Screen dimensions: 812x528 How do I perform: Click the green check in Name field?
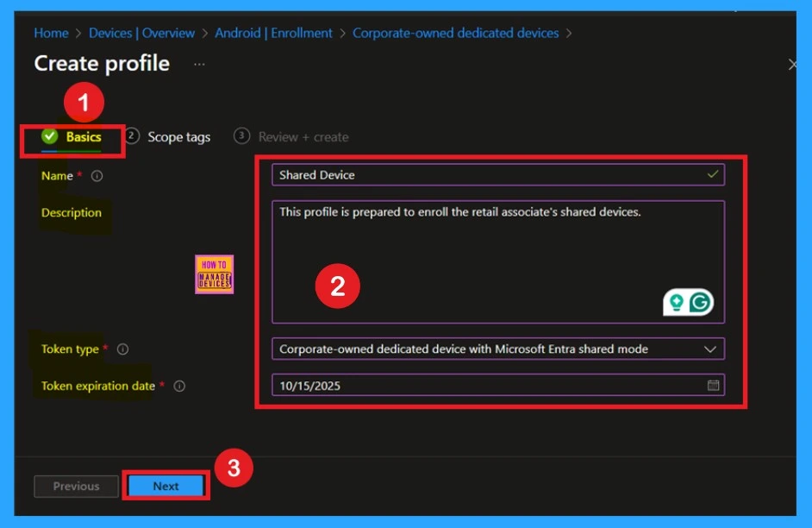point(713,174)
